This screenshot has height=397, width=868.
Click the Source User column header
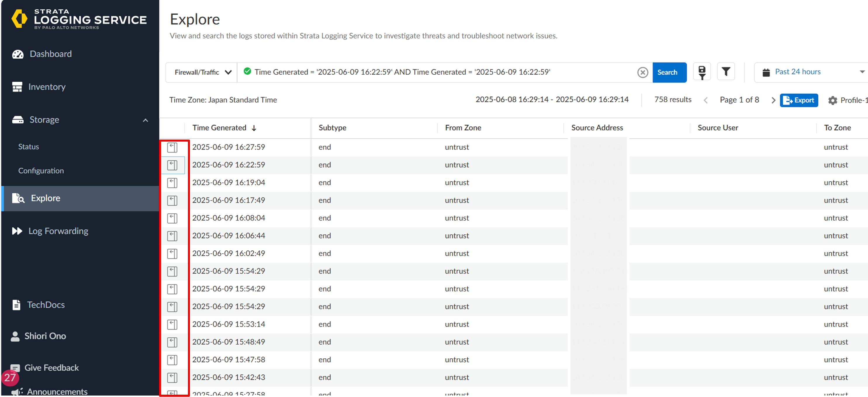(718, 128)
